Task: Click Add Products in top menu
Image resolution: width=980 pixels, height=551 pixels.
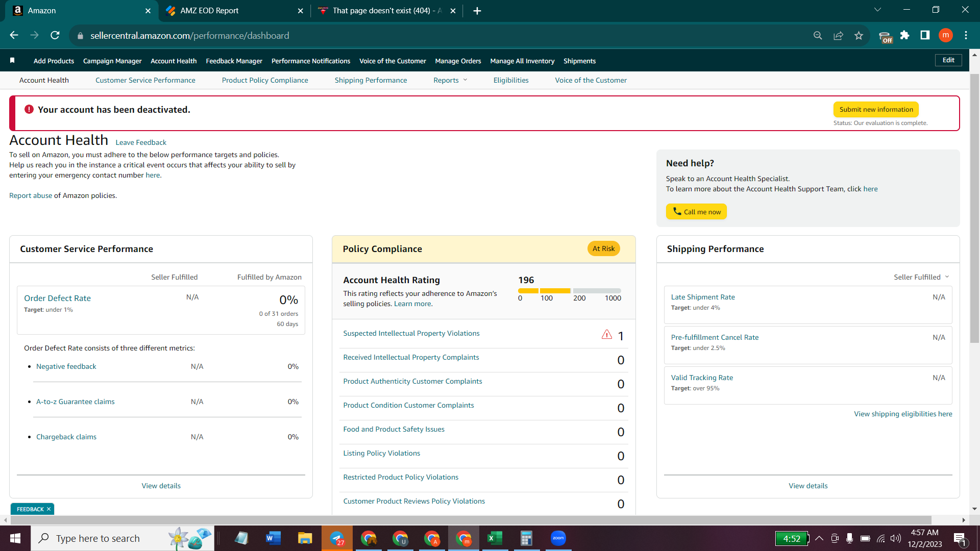Action: pos(54,61)
